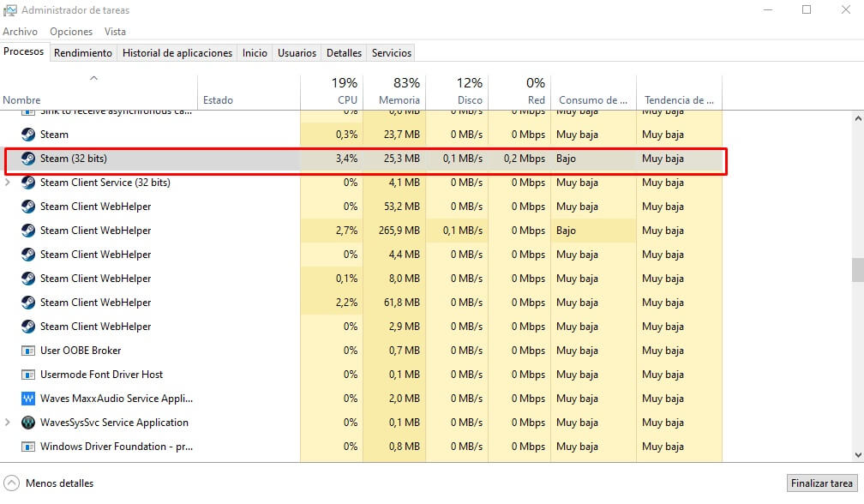The height and width of the screenshot is (504, 864).
Task: Select the Steam Client Service (32 bits) name
Action: point(105,183)
